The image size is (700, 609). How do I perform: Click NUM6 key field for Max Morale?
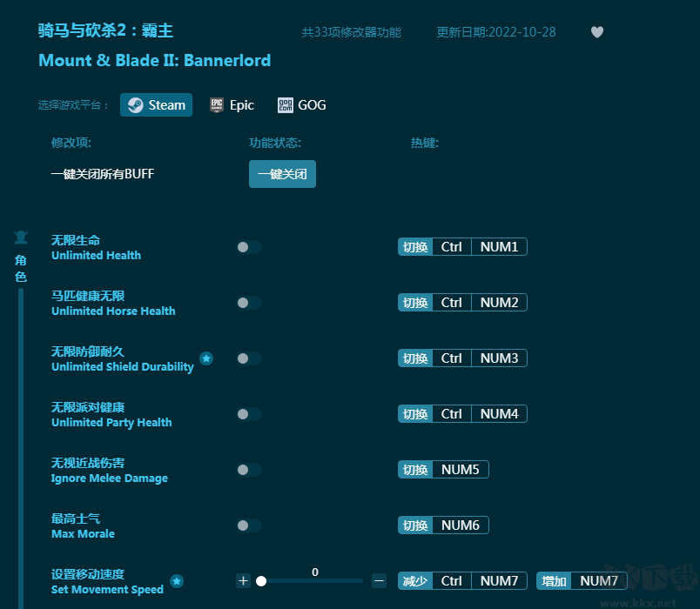pos(461,525)
